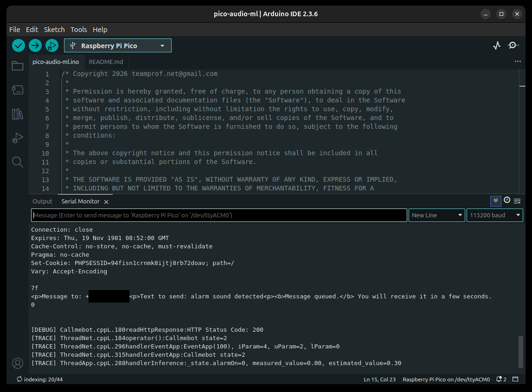532x392 pixels.
Task: Click the indexing progress spinner icon
Action: [19, 379]
